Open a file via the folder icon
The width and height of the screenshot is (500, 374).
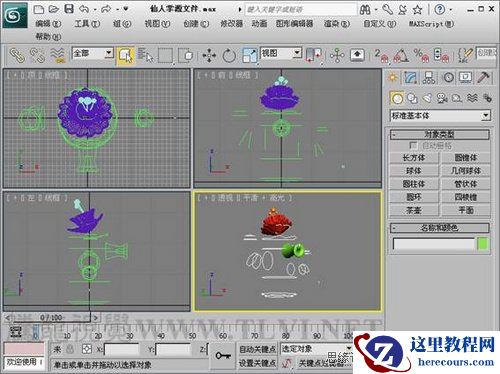[53, 9]
